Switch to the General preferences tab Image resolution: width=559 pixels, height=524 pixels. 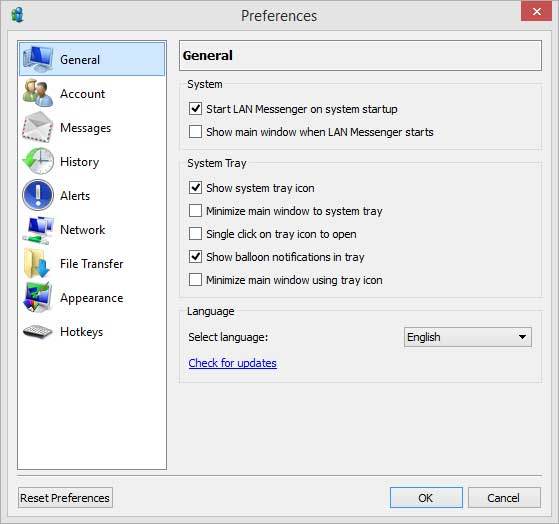pos(92,59)
